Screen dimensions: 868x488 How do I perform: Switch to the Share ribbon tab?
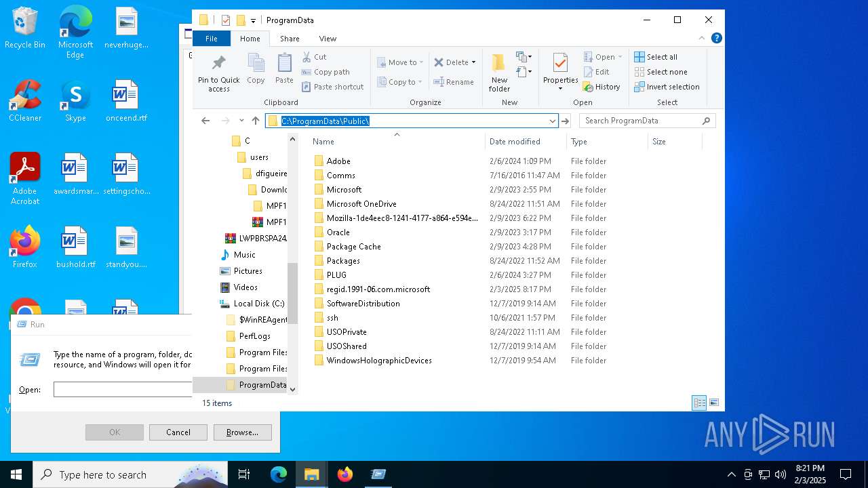tap(290, 39)
